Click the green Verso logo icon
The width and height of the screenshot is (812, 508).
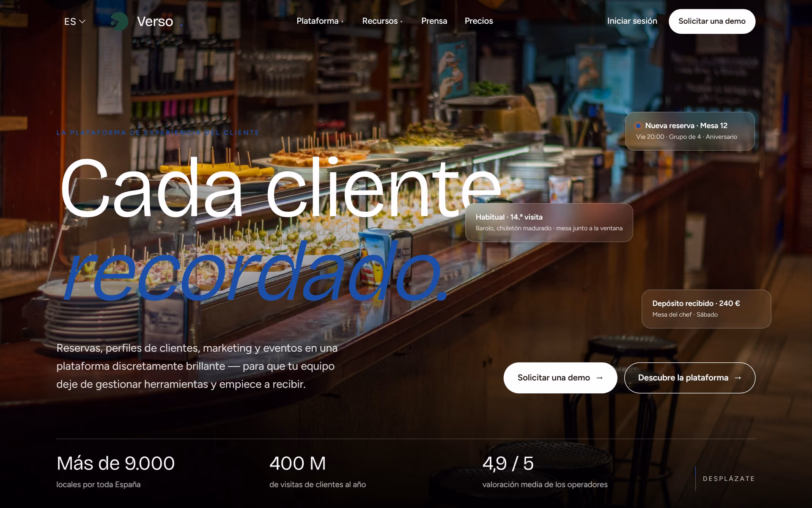(x=119, y=21)
